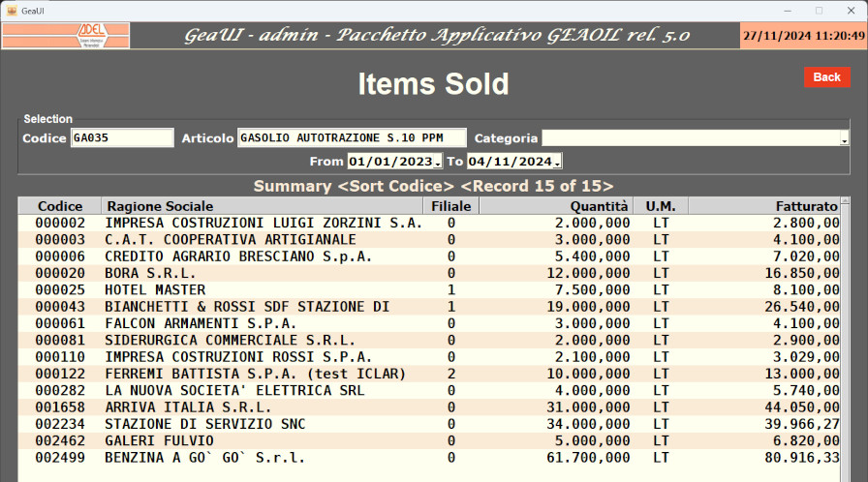Screen dimensions: 868x482
Task: Click the red Back button
Action: tap(827, 77)
